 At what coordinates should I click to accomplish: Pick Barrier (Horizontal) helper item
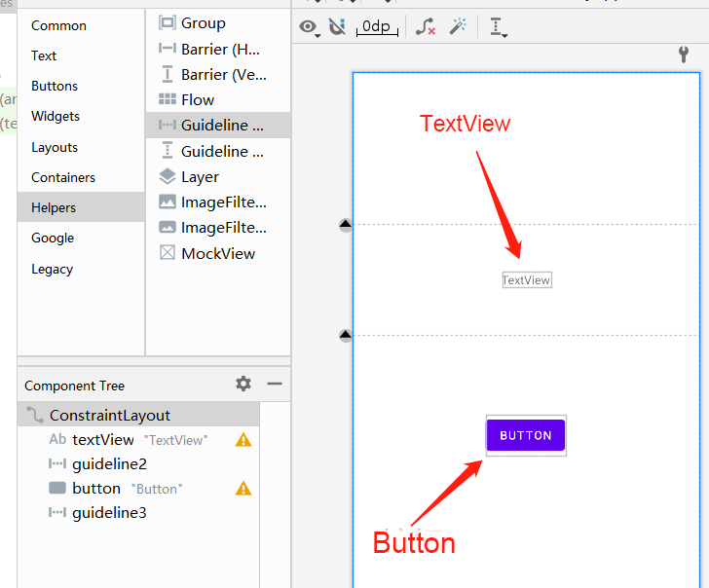218,49
